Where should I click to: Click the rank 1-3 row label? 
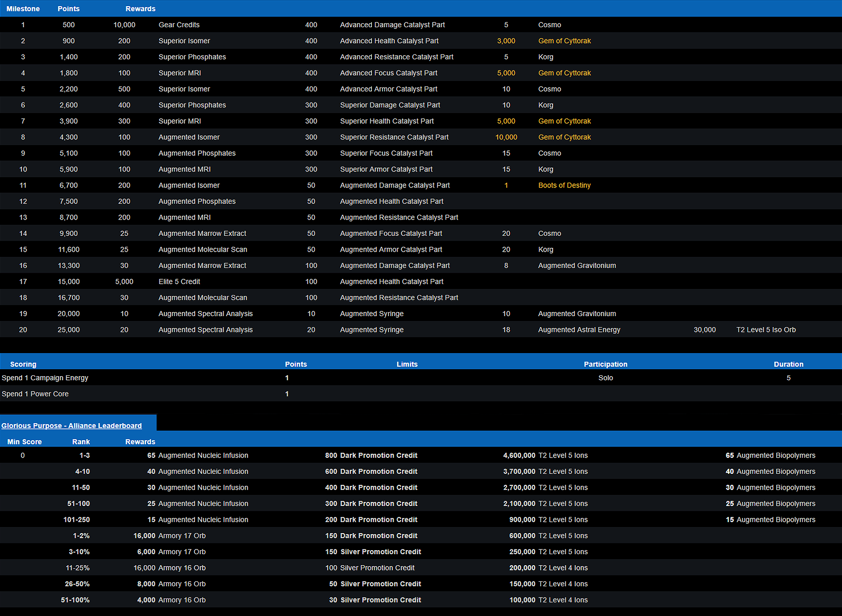tap(84, 456)
